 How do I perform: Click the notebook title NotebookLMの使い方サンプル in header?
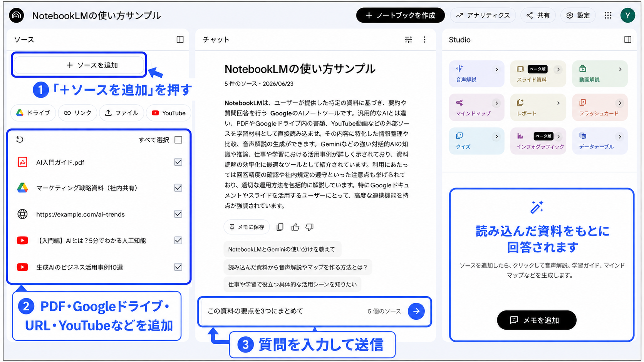click(96, 15)
